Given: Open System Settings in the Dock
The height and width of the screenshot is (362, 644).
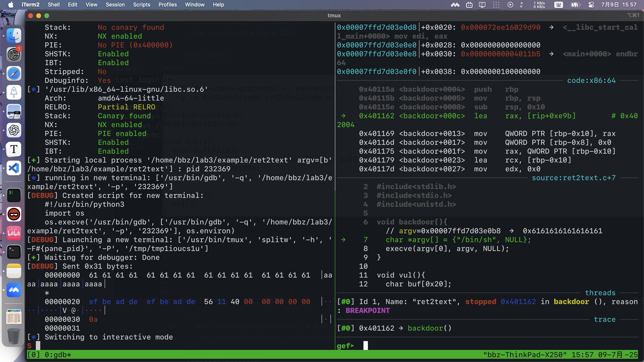Looking at the screenshot, I should (13, 55).
